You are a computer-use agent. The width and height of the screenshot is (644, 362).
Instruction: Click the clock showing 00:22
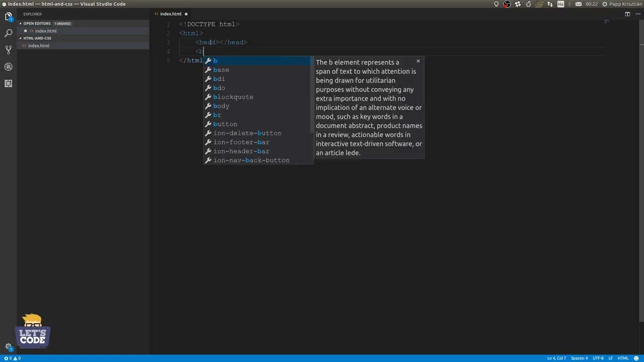coord(592,4)
